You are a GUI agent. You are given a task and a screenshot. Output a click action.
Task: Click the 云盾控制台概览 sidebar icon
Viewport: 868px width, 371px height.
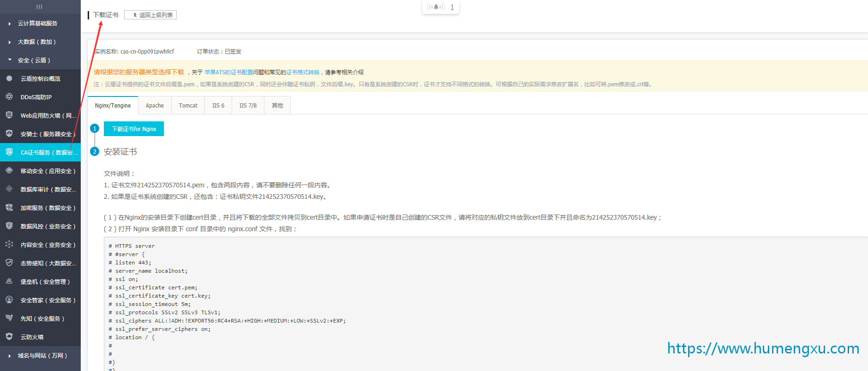click(9, 78)
